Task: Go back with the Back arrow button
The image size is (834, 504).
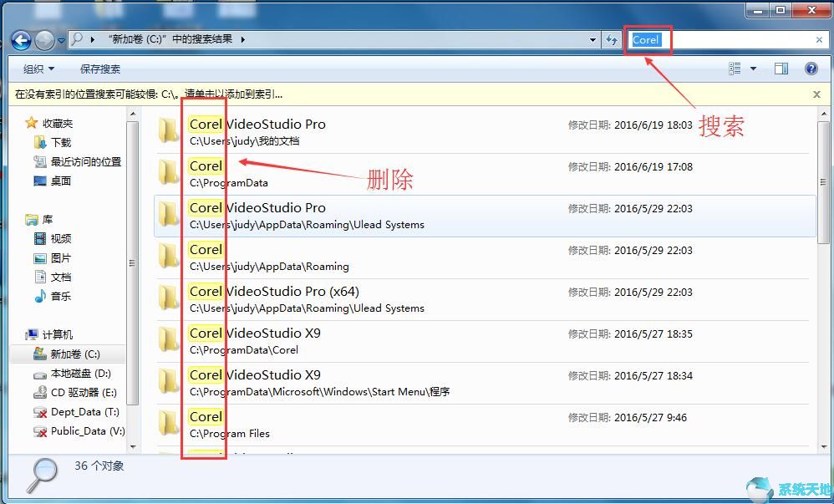Action: [21, 40]
